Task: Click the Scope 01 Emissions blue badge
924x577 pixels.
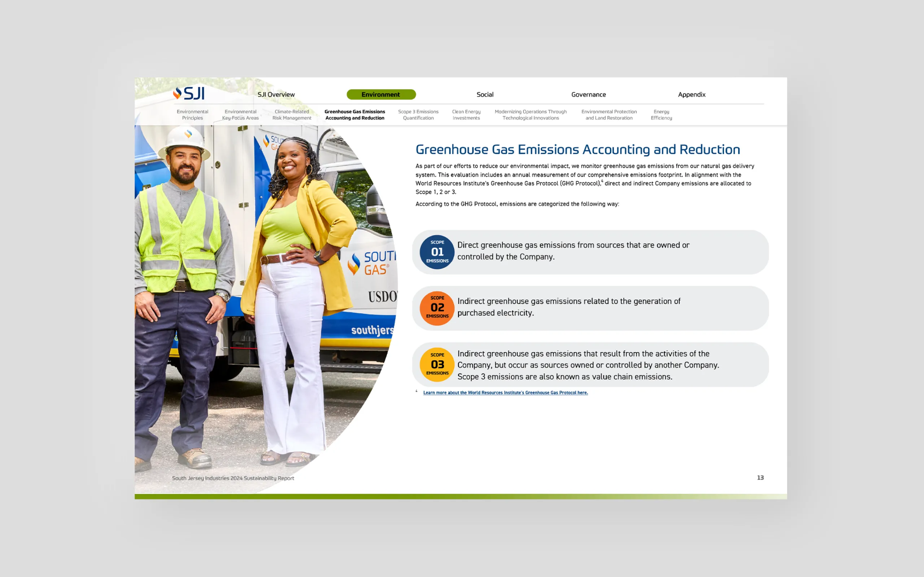Action: [x=437, y=252]
